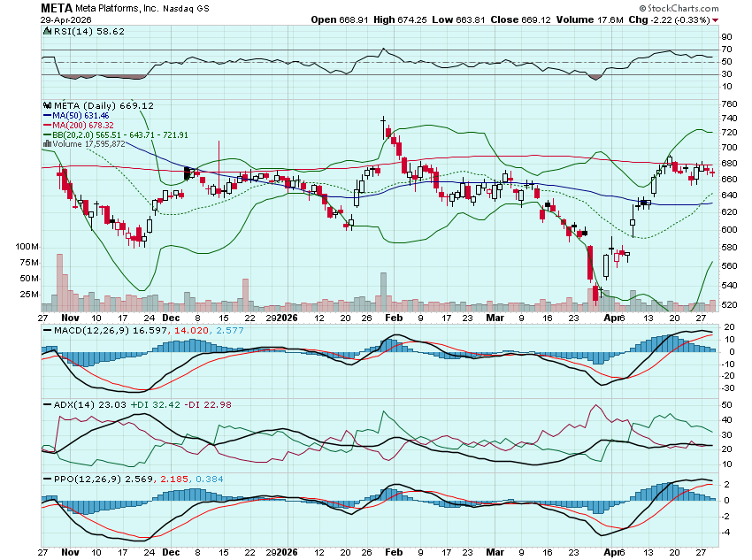Select the MACD(12,26,9) indicator label
Screen dimensions: 752x560
click(78, 329)
